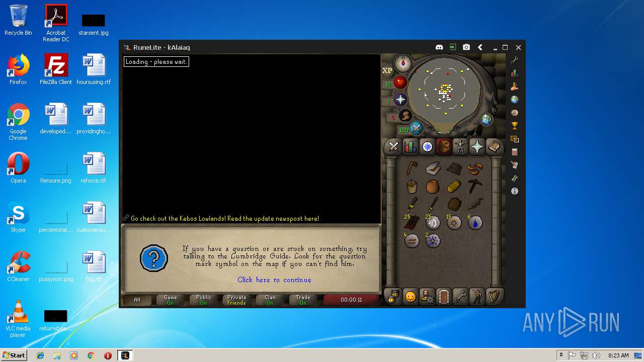Click the water runes stack of 6
This screenshot has height=362, width=644.
pyautogui.click(x=475, y=222)
